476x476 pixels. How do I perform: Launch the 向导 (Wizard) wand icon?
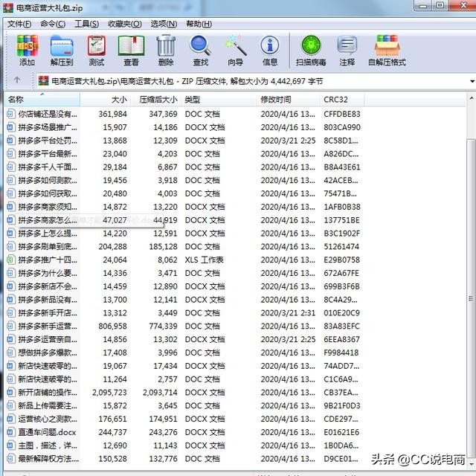[x=236, y=46]
